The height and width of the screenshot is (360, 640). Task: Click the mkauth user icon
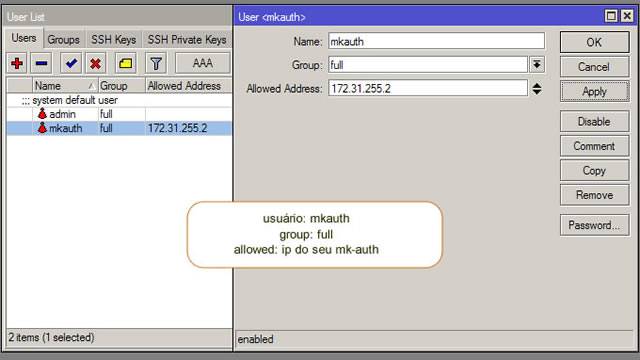tap(42, 128)
